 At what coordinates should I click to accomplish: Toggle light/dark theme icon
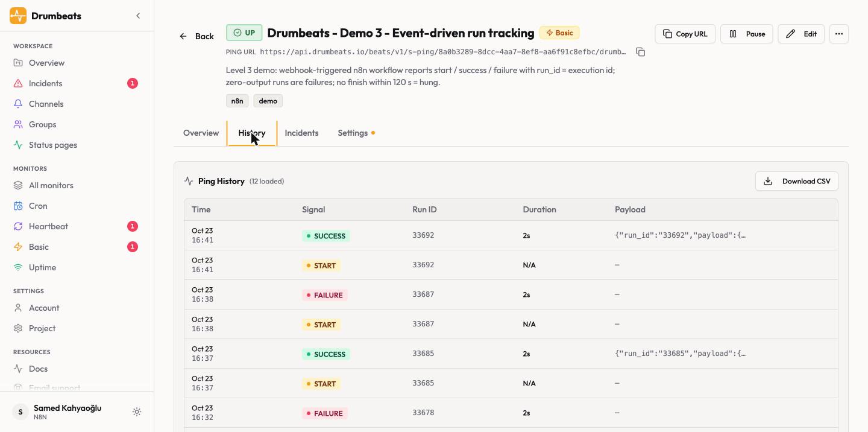(x=137, y=412)
